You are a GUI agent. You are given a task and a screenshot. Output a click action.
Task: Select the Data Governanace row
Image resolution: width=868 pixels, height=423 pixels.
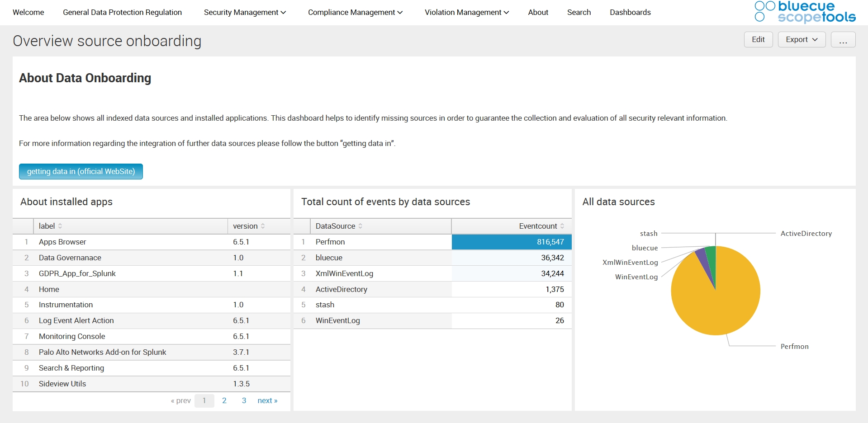pyautogui.click(x=152, y=258)
